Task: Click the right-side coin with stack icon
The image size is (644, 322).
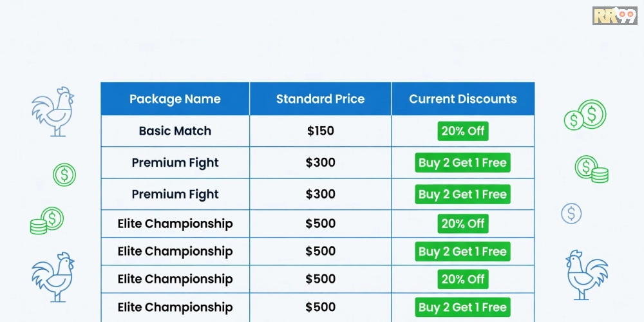Action: pos(592,169)
